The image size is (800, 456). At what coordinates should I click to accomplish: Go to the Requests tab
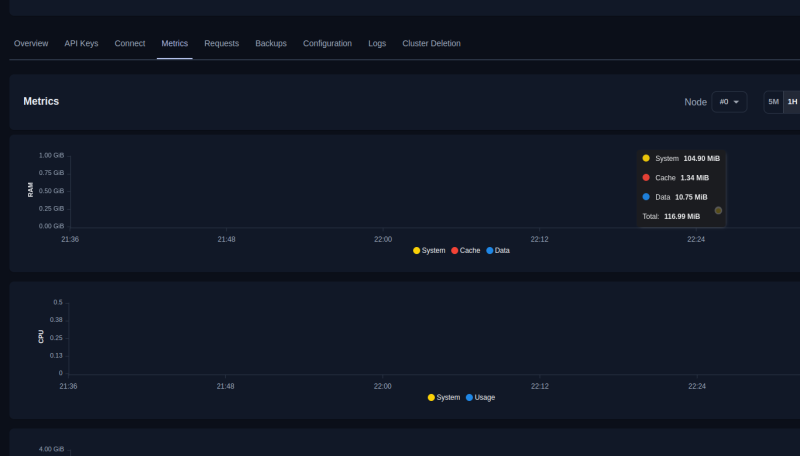point(221,44)
